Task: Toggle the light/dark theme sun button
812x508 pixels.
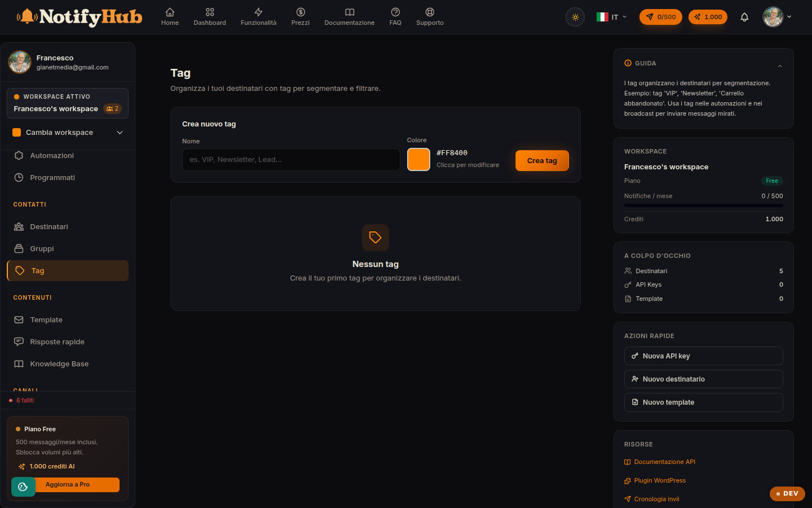Action: (x=575, y=17)
